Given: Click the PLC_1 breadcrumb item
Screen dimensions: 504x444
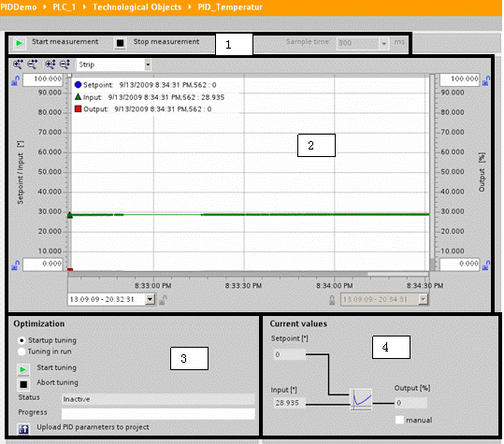Looking at the screenshot, I should (x=64, y=7).
